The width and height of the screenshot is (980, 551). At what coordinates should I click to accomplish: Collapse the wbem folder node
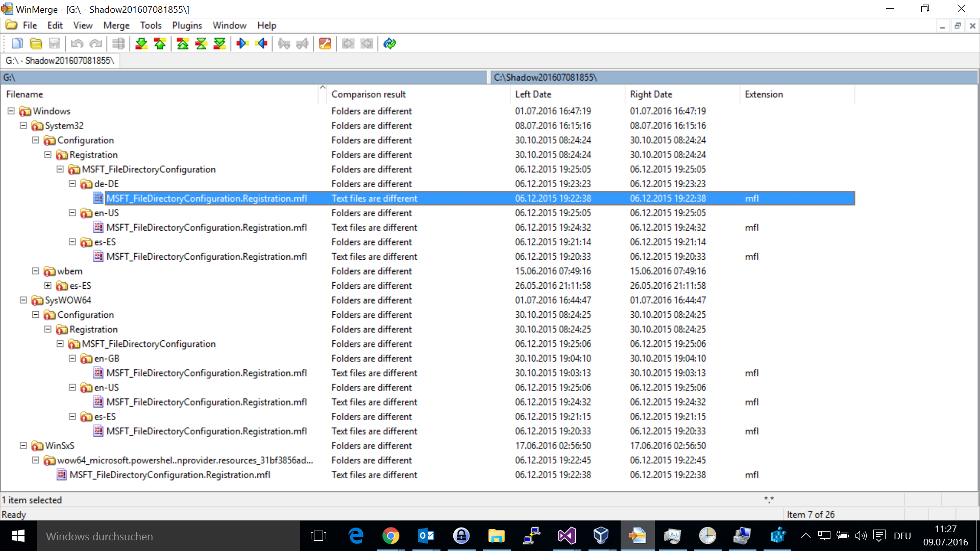pyautogui.click(x=35, y=271)
